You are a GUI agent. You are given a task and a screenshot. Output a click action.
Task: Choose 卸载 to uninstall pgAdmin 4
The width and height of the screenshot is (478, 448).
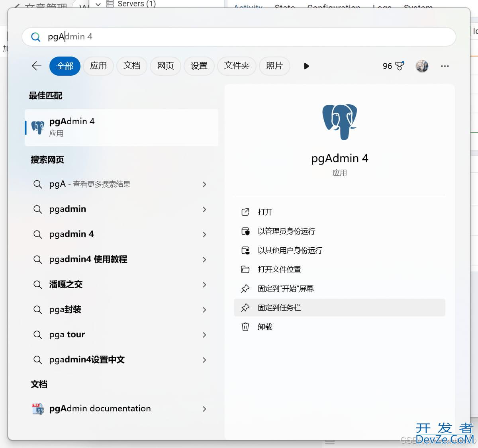(339, 327)
